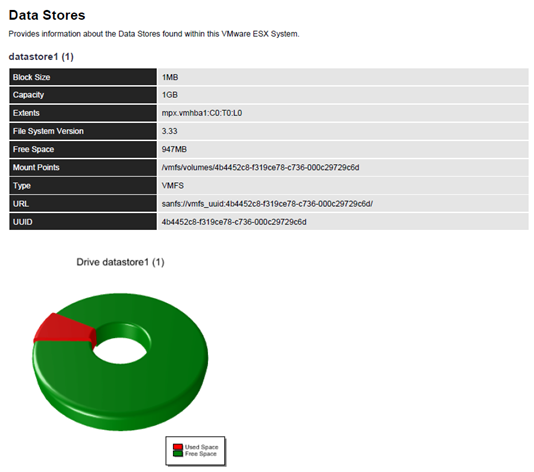Click the Mount Points path value
Viewport: 534px width, 472px height.
point(260,168)
